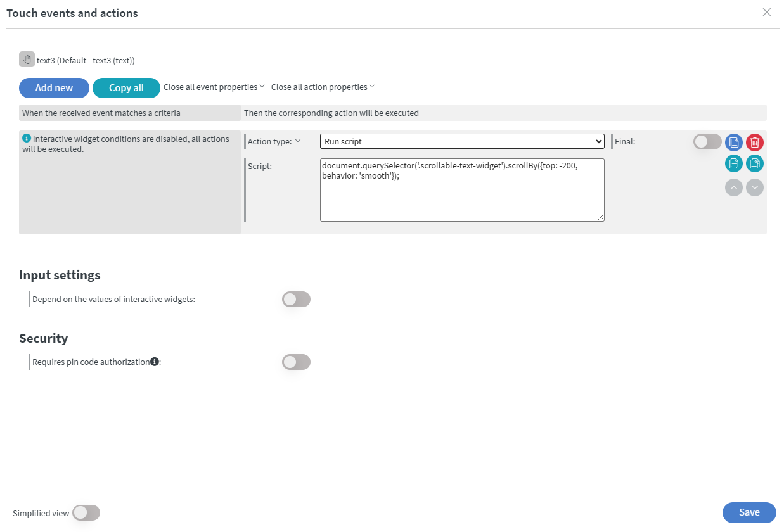This screenshot has width=784, height=532.
Task: Toggle Simplified view switch
Action: (86, 513)
